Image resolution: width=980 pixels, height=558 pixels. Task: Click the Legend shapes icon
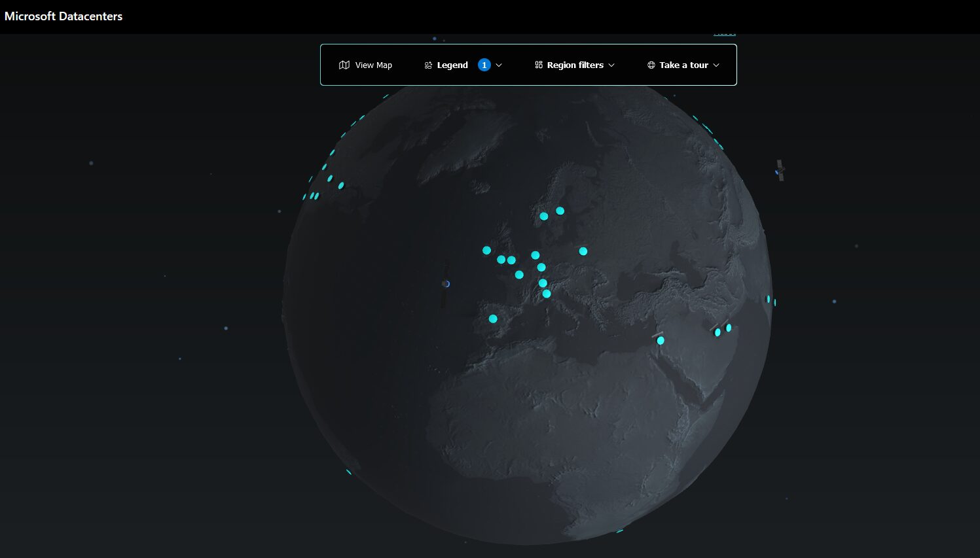click(428, 65)
